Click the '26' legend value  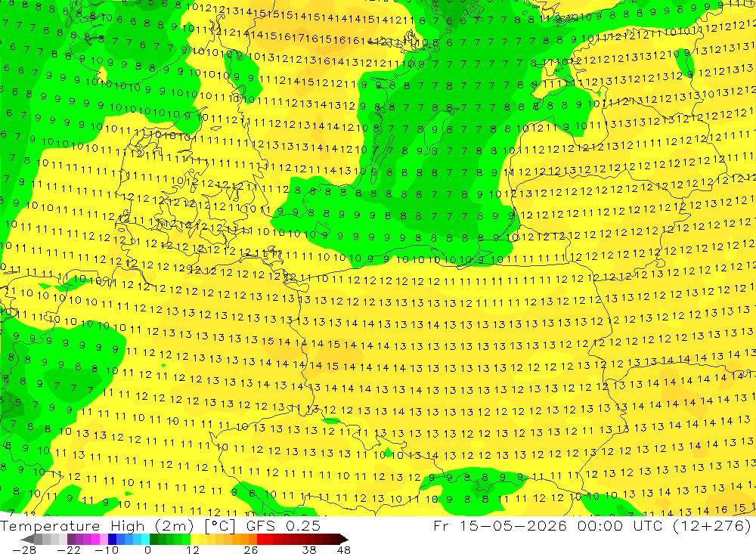point(251,550)
